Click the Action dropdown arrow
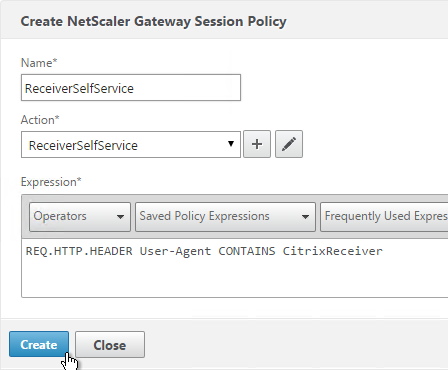This screenshot has width=448, height=370. 231,144
